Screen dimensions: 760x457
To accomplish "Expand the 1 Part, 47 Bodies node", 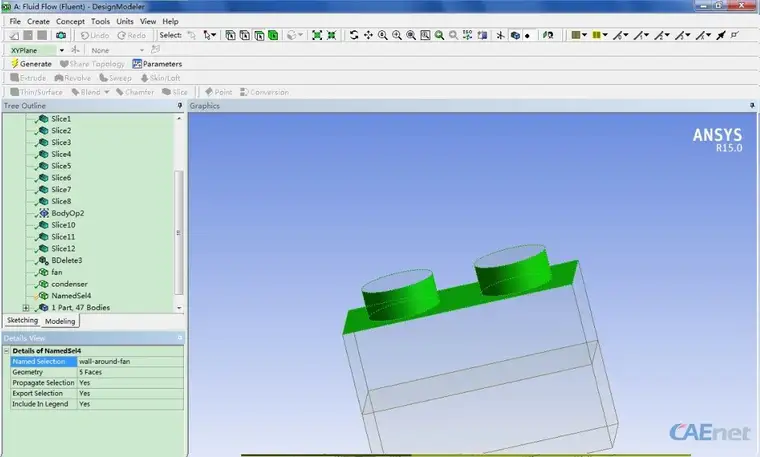I will 26,308.
